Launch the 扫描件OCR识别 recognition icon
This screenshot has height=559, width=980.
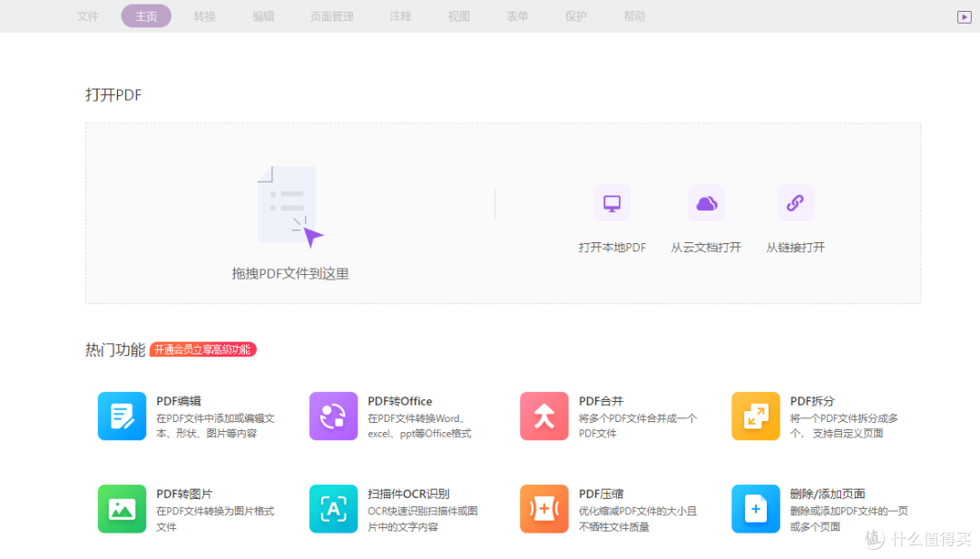333,508
